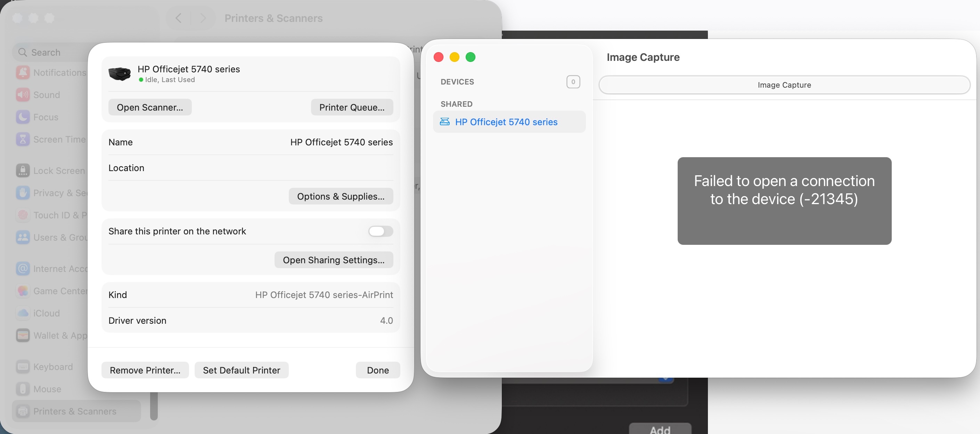Open Options & Supplies
Viewport: 980px width, 434px height.
[x=341, y=196]
